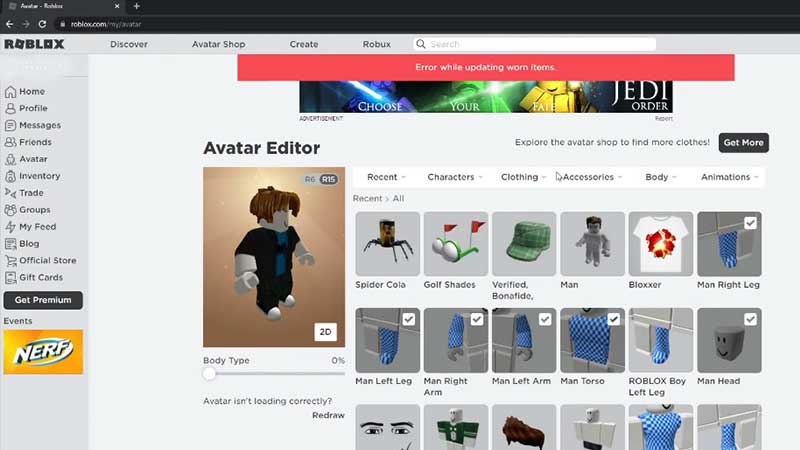Click the Body Type slider handle

[x=209, y=374]
